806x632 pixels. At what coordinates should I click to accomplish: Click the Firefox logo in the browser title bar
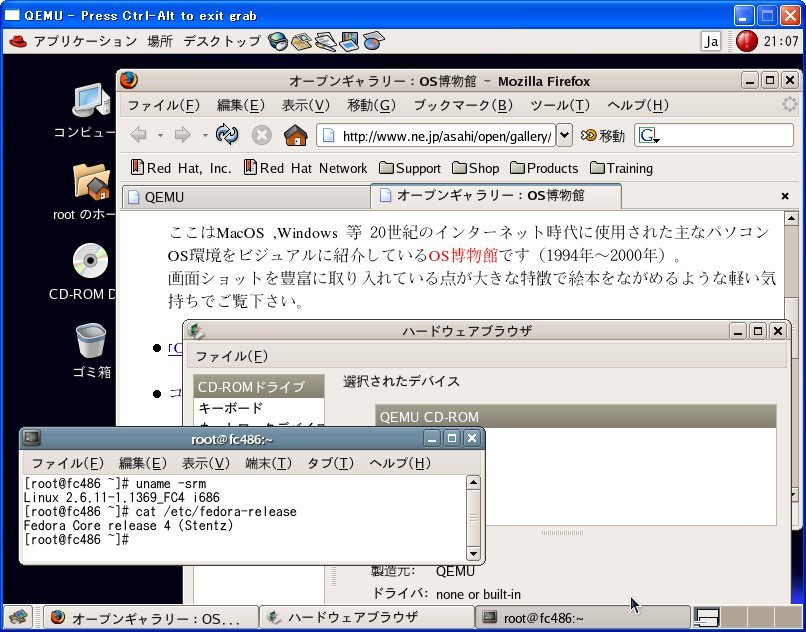[129, 81]
